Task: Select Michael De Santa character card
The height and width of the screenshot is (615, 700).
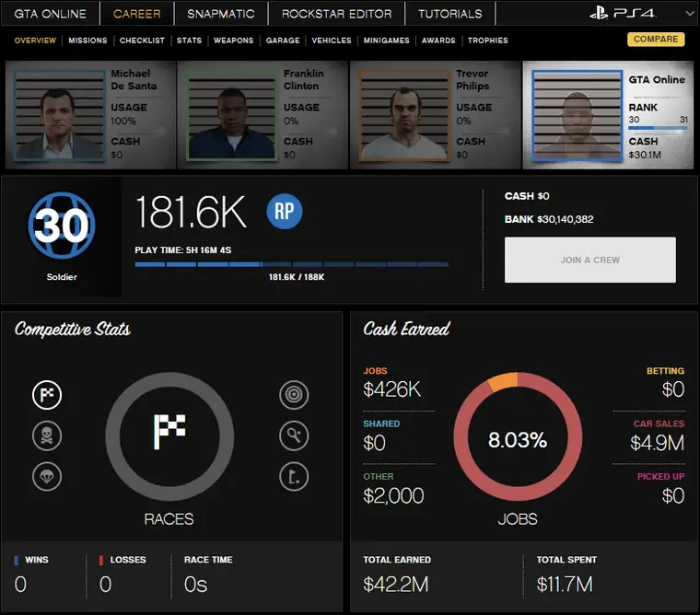Action: click(90, 115)
